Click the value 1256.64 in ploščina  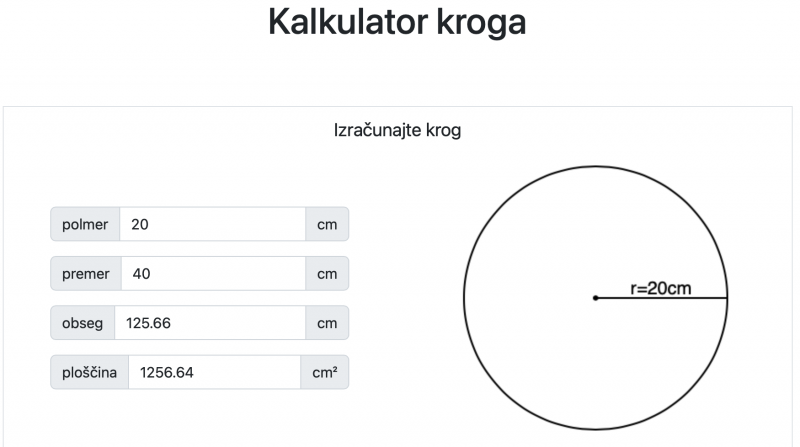point(167,372)
